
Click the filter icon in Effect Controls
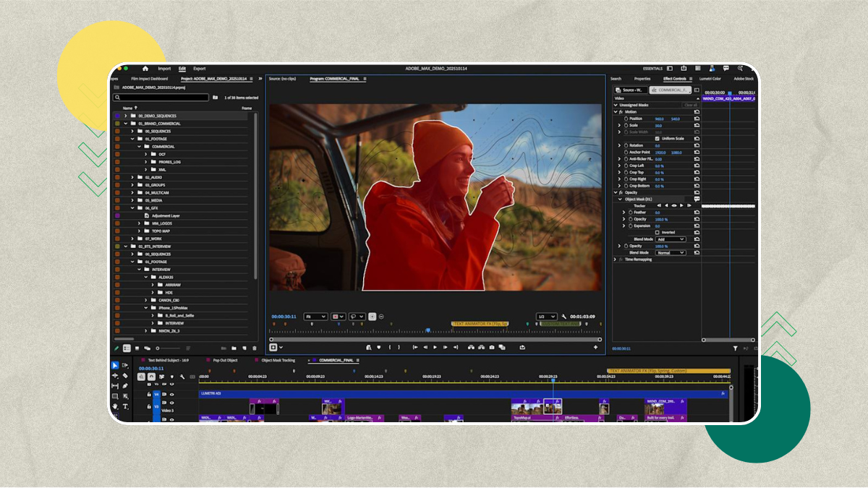coord(736,348)
